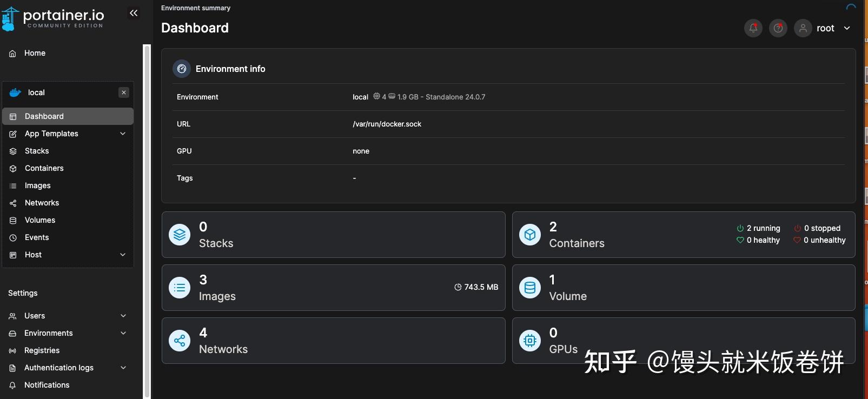Collapse the sidebar with the double-arrow button
Image resolution: width=868 pixels, height=399 pixels.
tap(134, 12)
